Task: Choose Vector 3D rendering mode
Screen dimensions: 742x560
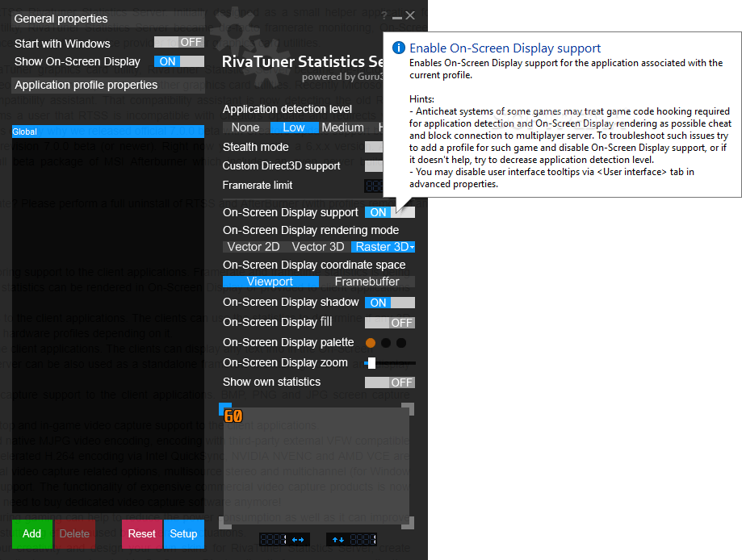Action: click(x=318, y=247)
